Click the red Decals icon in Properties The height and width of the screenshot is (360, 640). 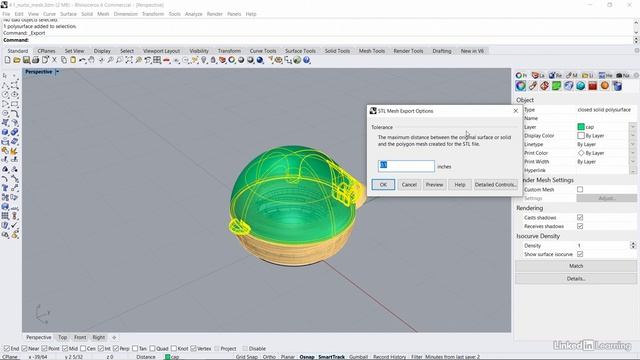(x=593, y=86)
